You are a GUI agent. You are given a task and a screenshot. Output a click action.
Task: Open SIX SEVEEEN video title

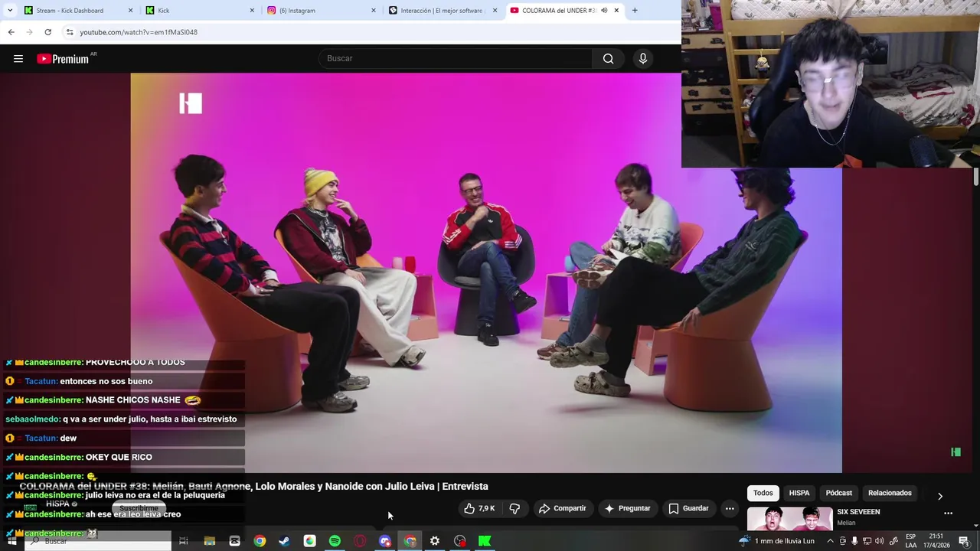[858, 512]
